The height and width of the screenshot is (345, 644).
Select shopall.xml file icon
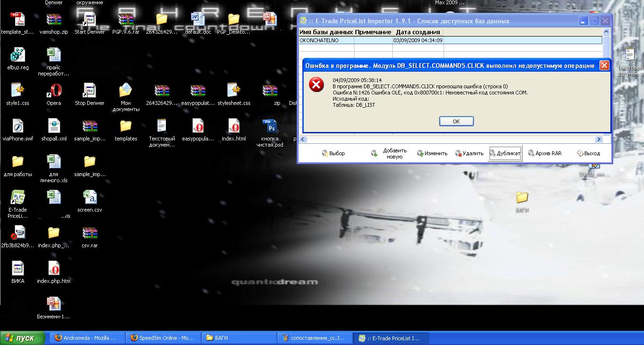(x=54, y=131)
